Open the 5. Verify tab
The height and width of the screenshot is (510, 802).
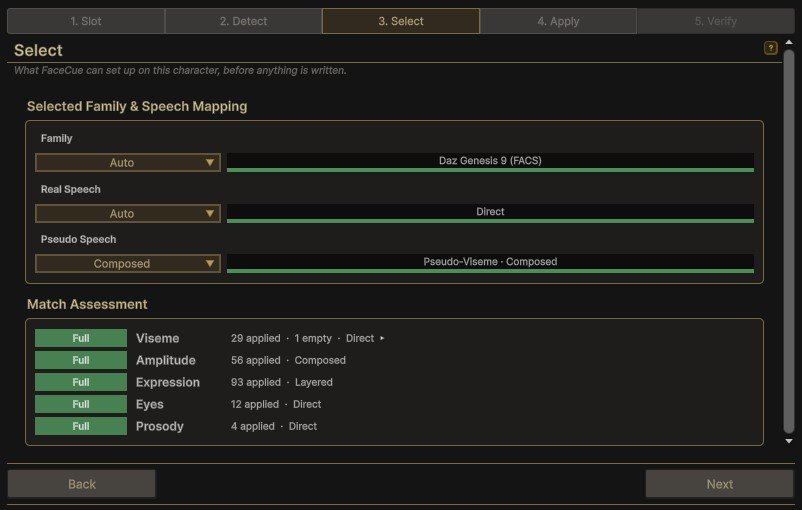coord(716,21)
